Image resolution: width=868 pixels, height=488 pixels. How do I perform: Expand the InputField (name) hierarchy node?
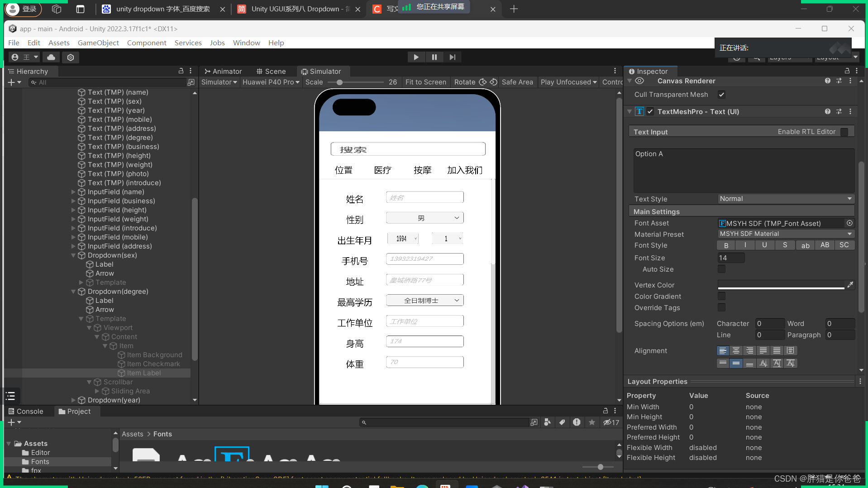coord(73,192)
